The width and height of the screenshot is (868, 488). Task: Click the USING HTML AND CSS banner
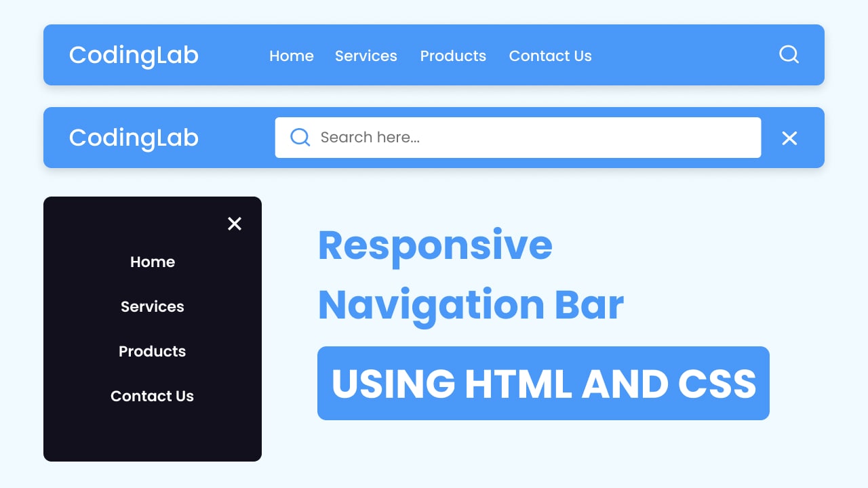click(542, 383)
